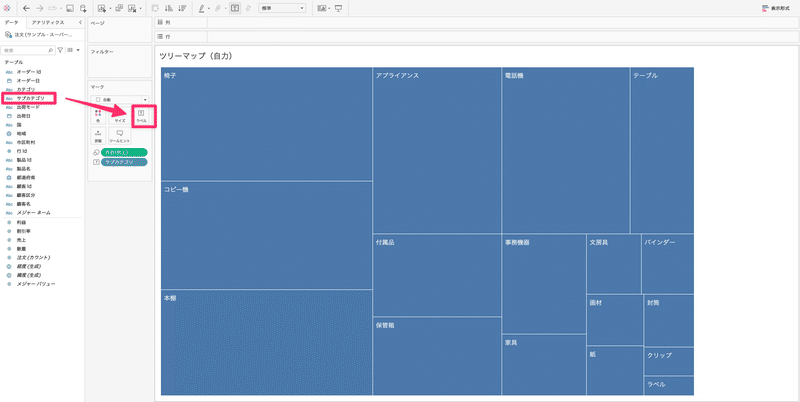
Task: Click the new worksheet icon
Action: tap(102, 8)
